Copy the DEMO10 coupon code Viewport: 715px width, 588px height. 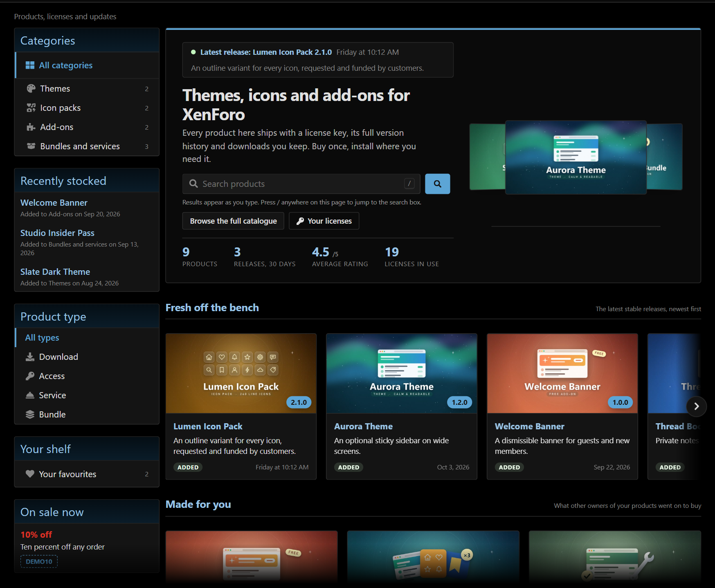39,561
